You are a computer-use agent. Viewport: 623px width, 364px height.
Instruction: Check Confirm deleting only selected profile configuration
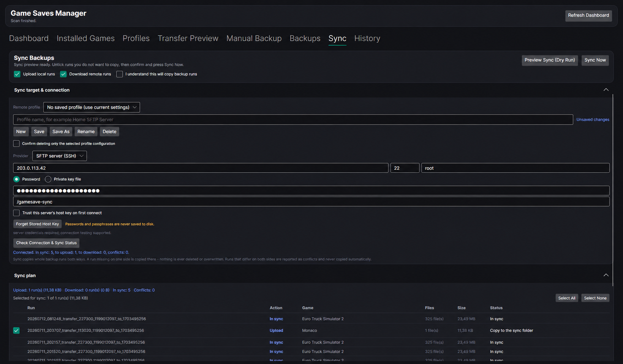tap(16, 143)
